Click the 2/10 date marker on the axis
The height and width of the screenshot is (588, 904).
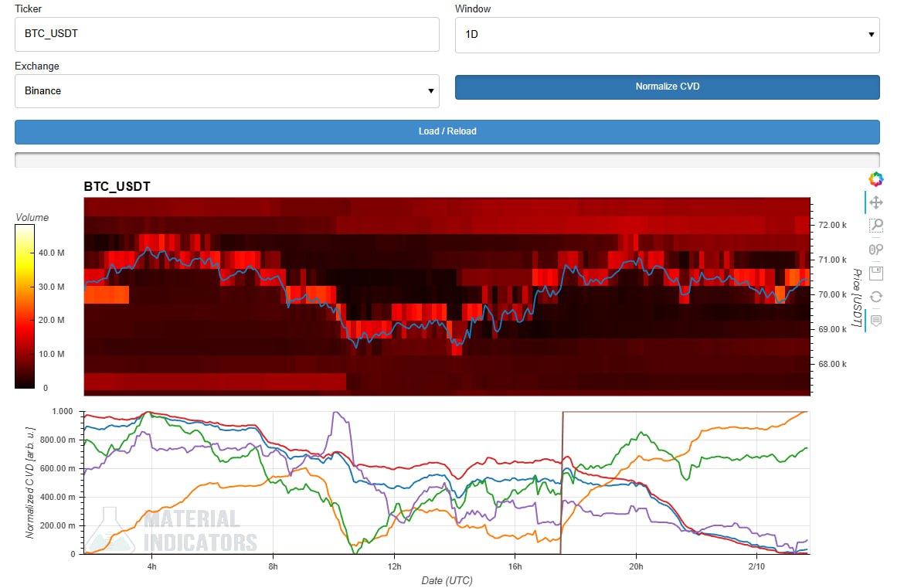pos(756,566)
